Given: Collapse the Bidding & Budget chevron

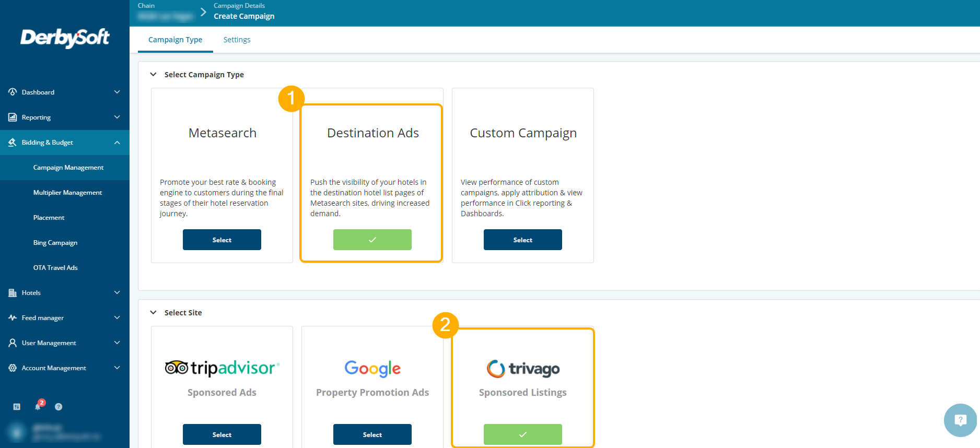Looking at the screenshot, I should click(117, 142).
